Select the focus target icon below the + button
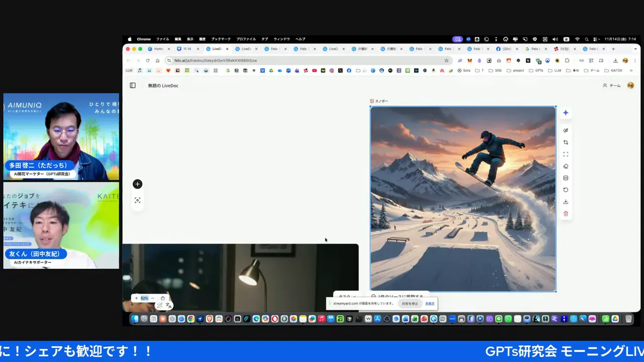Image resolution: width=644 pixels, height=362 pixels. (x=137, y=200)
